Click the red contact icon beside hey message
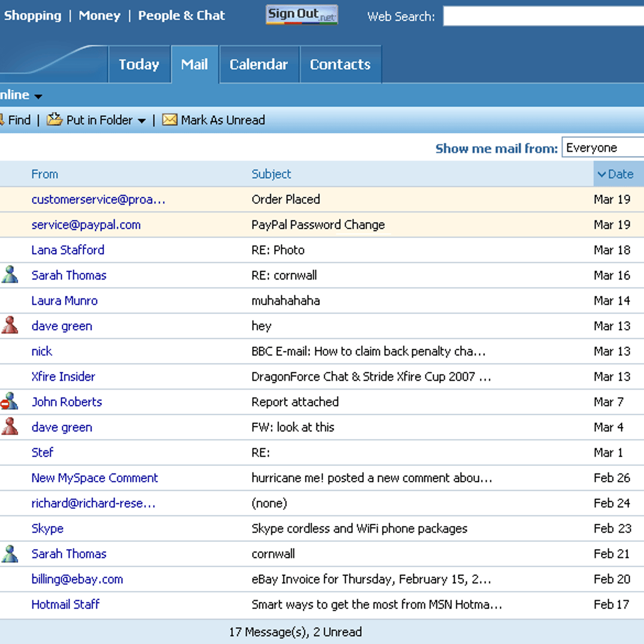 (x=10, y=325)
